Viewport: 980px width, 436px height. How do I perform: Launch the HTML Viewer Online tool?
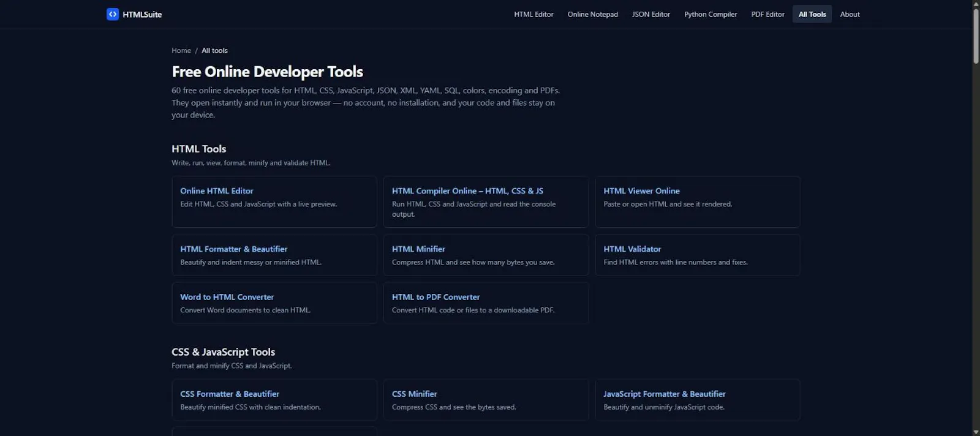point(698,202)
